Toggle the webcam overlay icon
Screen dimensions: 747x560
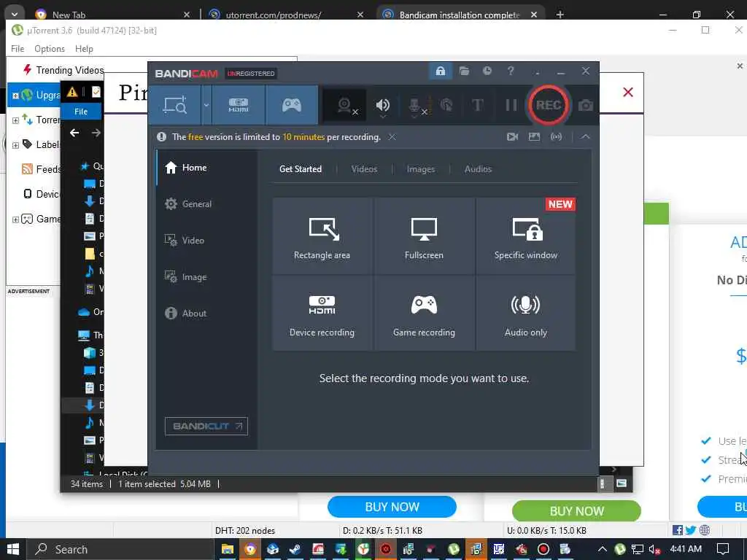tap(345, 105)
